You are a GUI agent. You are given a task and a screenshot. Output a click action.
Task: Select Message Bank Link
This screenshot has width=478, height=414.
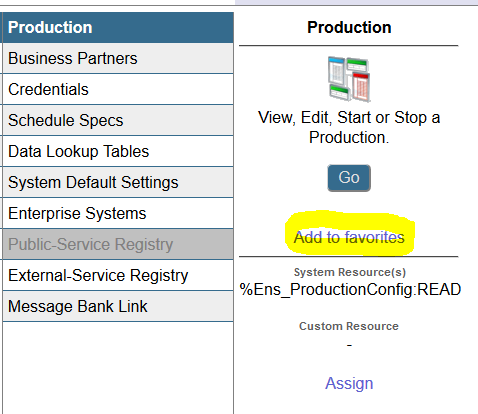tap(118, 306)
